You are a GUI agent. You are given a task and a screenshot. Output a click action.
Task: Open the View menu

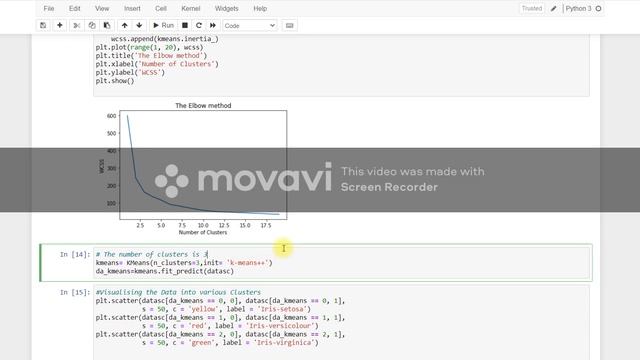click(x=102, y=8)
